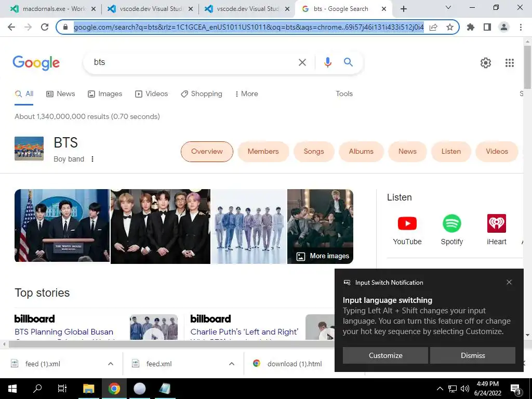532x399 pixels.
Task: Reload the Google search page
Action: (x=45, y=27)
